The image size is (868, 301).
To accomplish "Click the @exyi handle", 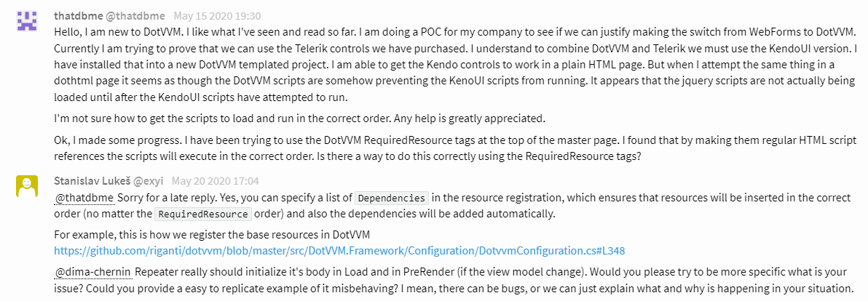I will (153, 180).
